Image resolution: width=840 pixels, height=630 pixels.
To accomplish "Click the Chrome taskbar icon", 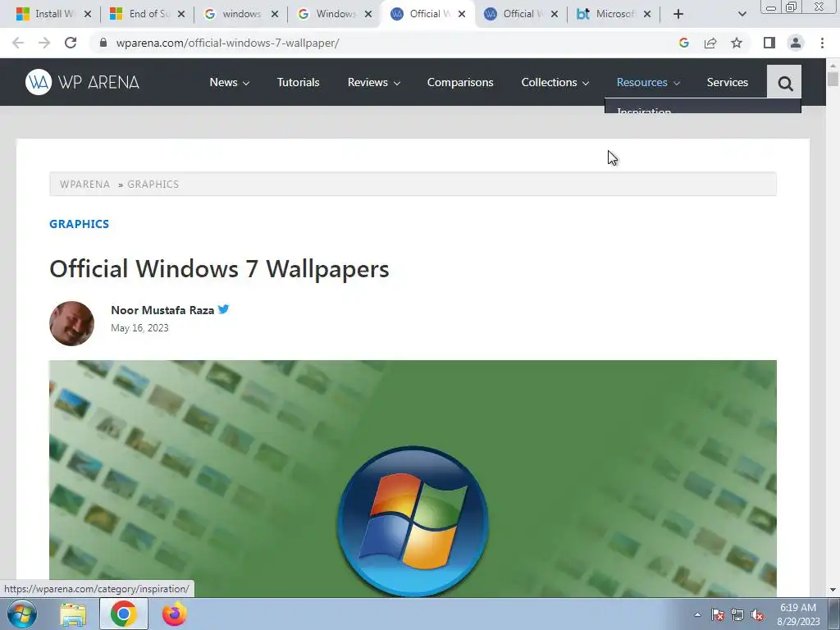I will (x=123, y=614).
